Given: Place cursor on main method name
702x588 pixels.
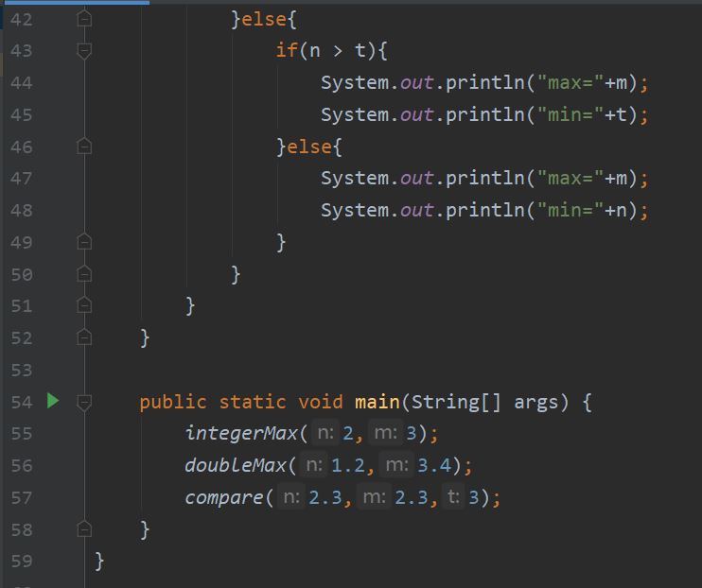Looking at the screenshot, I should [x=377, y=402].
